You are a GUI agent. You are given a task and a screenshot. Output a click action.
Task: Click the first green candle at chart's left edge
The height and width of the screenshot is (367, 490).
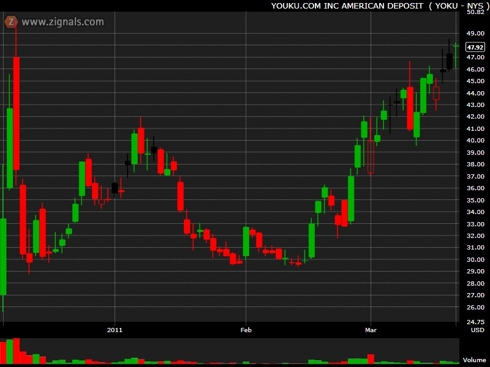(x=3, y=257)
